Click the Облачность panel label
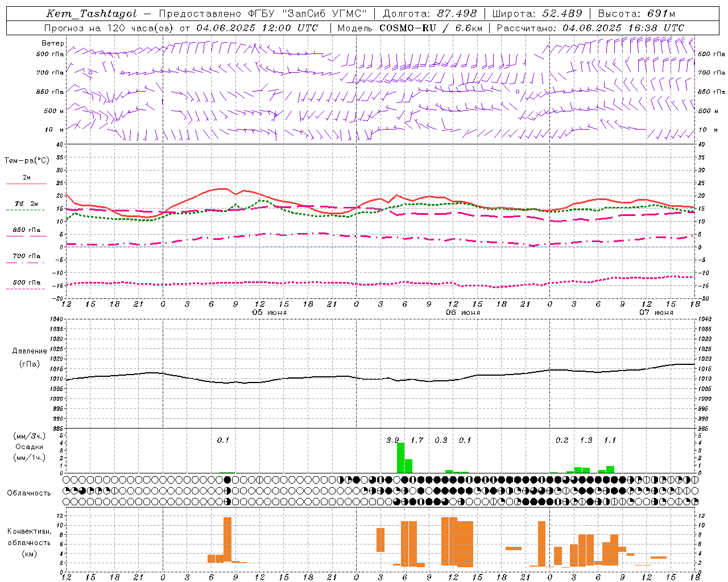Screen dimensions: 728x582 click(x=29, y=493)
